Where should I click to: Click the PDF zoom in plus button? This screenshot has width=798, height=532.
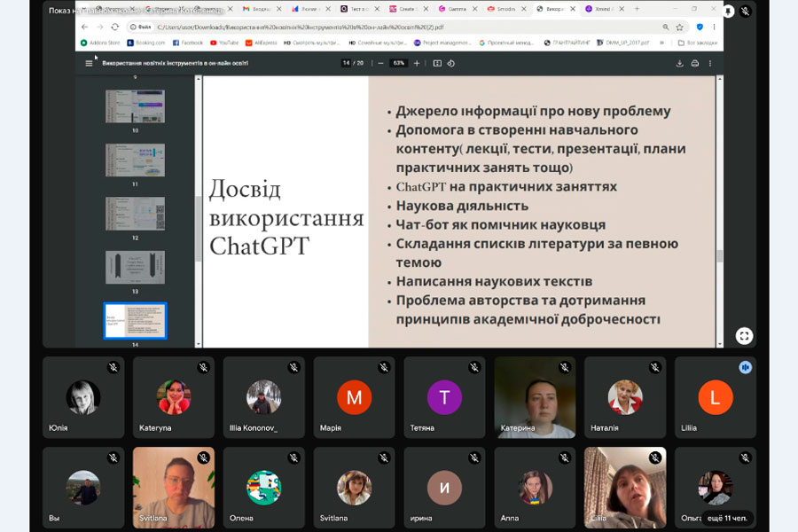click(416, 63)
